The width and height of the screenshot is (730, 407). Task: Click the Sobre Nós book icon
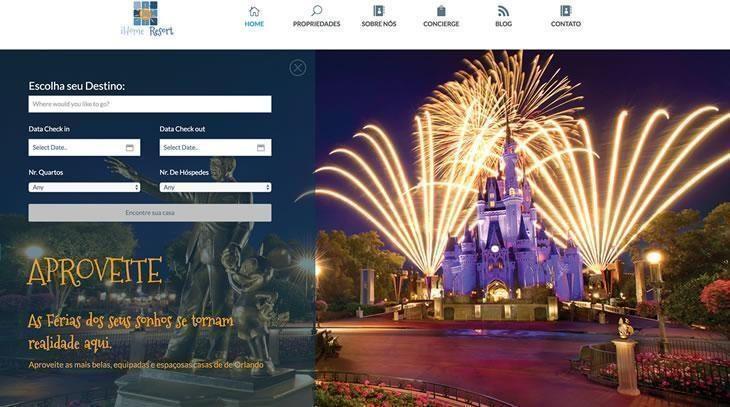[379, 11]
